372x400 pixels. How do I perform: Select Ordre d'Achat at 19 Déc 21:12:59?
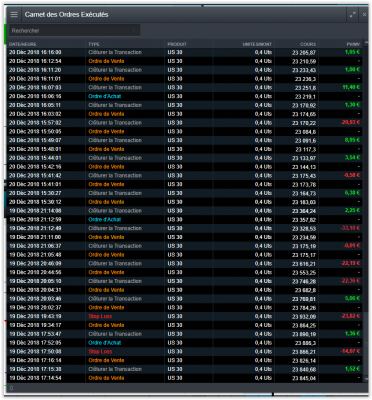pyautogui.click(x=105, y=219)
